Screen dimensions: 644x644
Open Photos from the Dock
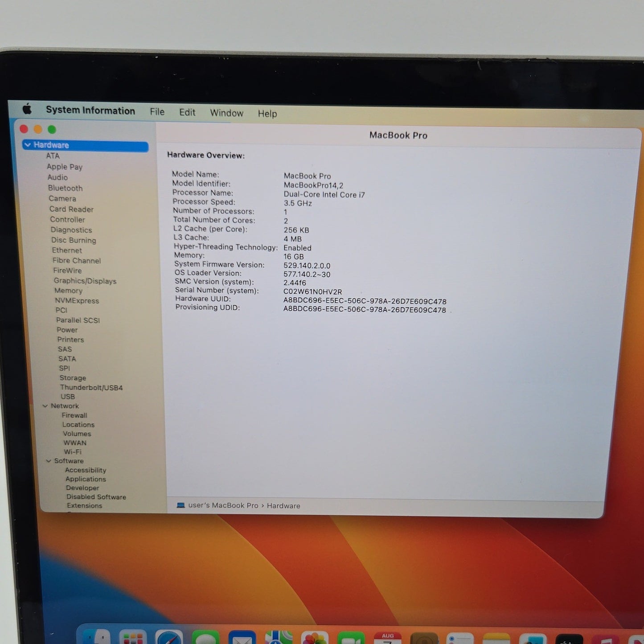click(315, 638)
